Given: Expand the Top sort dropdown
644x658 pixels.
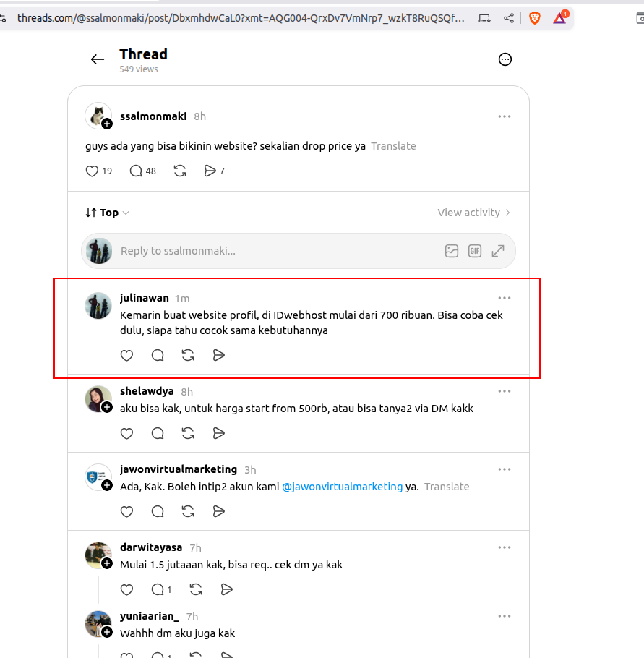Looking at the screenshot, I should coord(108,213).
